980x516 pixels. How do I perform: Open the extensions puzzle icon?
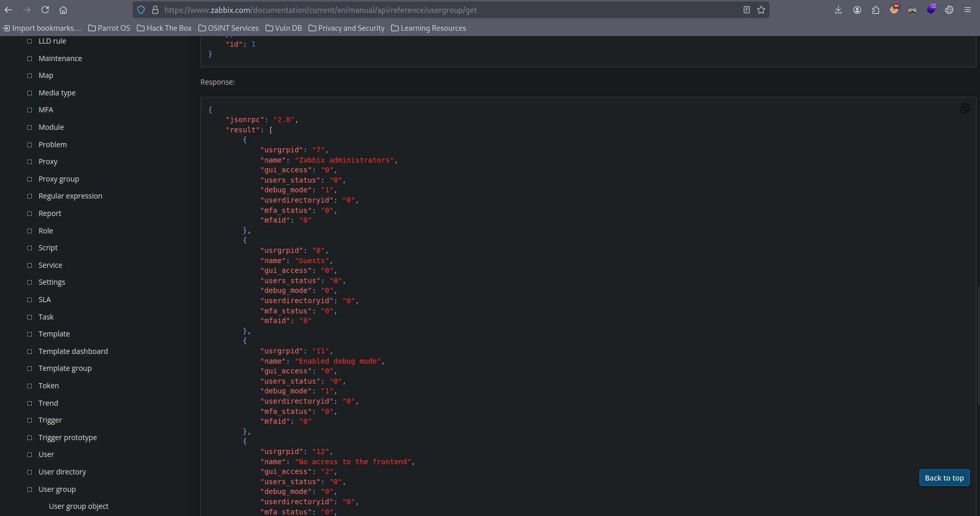point(875,10)
